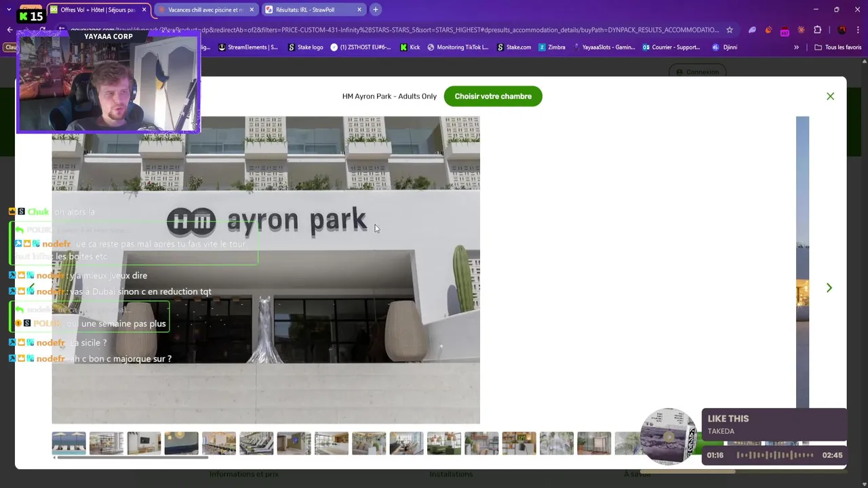
Task: Open the Installations tab behind the gallery
Action: [451, 474]
